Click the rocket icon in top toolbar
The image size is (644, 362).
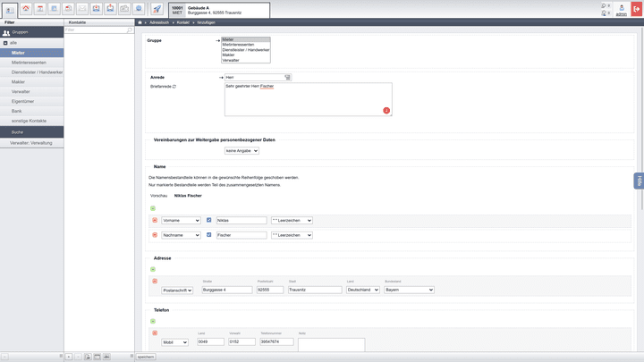(157, 9)
